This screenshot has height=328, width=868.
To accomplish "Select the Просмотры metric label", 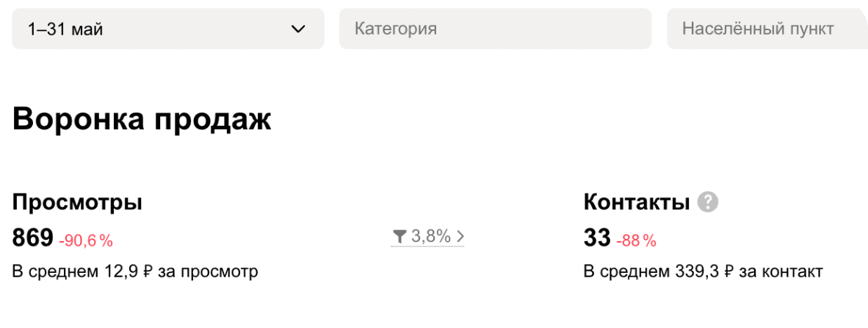I will tap(77, 202).
